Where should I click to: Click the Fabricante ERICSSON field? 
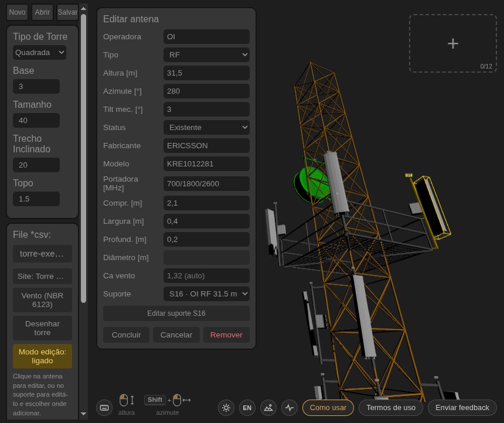click(x=206, y=146)
